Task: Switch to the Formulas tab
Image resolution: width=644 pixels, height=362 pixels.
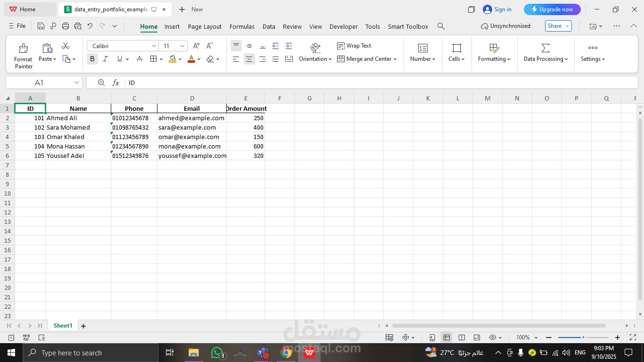Action: pos(242,26)
